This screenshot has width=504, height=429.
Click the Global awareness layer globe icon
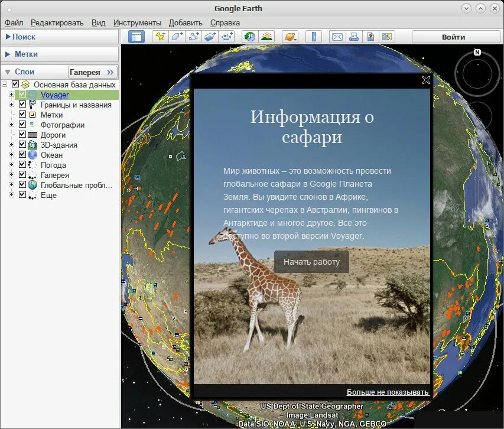pyautogui.click(x=32, y=185)
